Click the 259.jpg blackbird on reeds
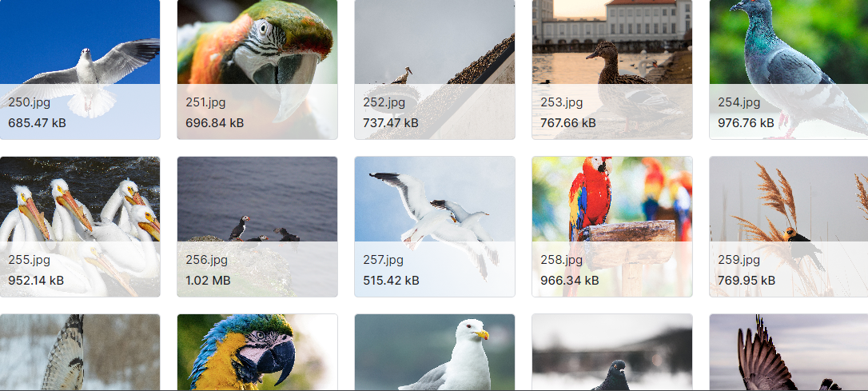Image resolution: width=868 pixels, height=391 pixels. point(789,226)
